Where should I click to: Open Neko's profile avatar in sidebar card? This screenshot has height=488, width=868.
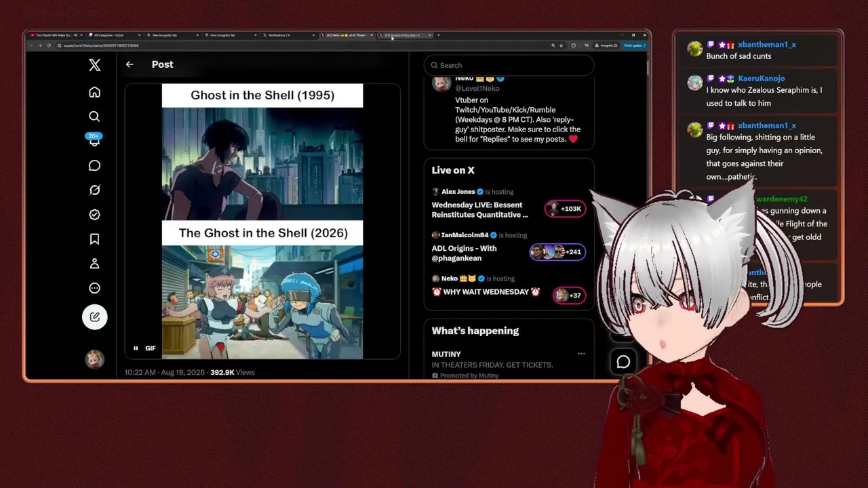click(x=441, y=83)
